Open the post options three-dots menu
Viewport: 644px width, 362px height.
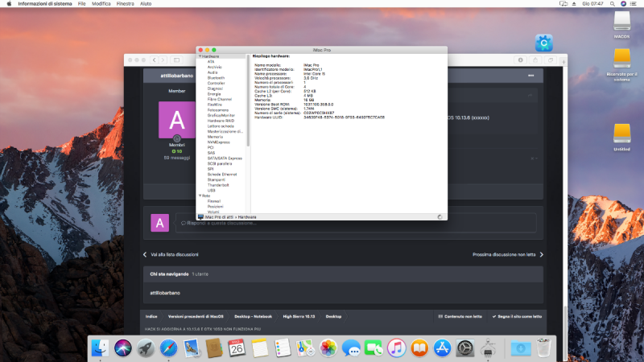pyautogui.click(x=531, y=76)
